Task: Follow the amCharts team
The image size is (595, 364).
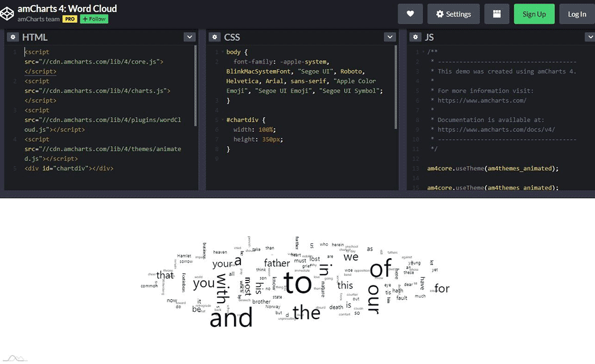Action: point(94,19)
